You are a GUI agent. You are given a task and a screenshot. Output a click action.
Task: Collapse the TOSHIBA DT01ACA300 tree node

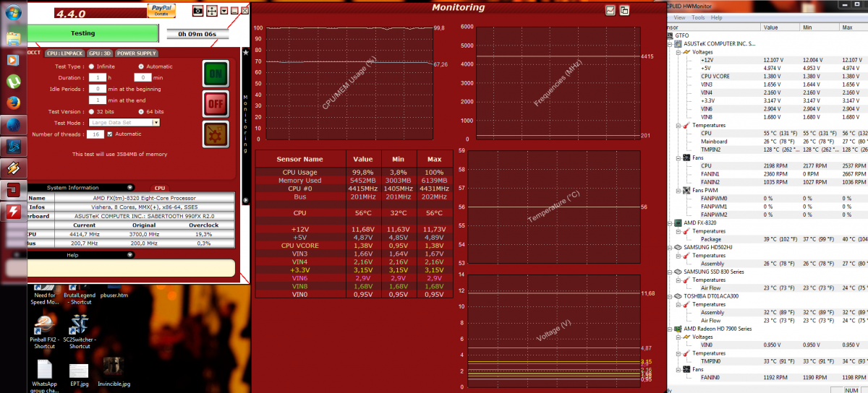pyautogui.click(x=668, y=296)
